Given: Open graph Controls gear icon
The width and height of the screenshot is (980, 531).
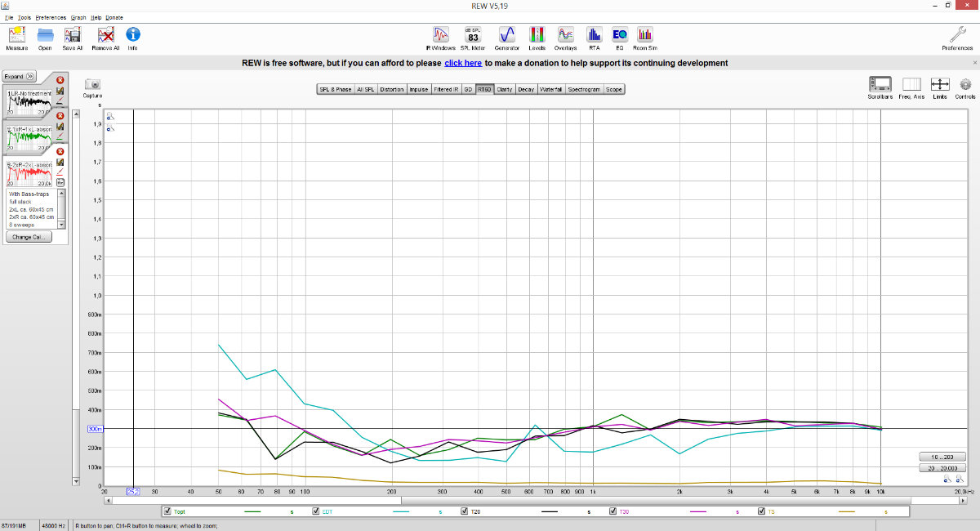Looking at the screenshot, I should coord(964,85).
